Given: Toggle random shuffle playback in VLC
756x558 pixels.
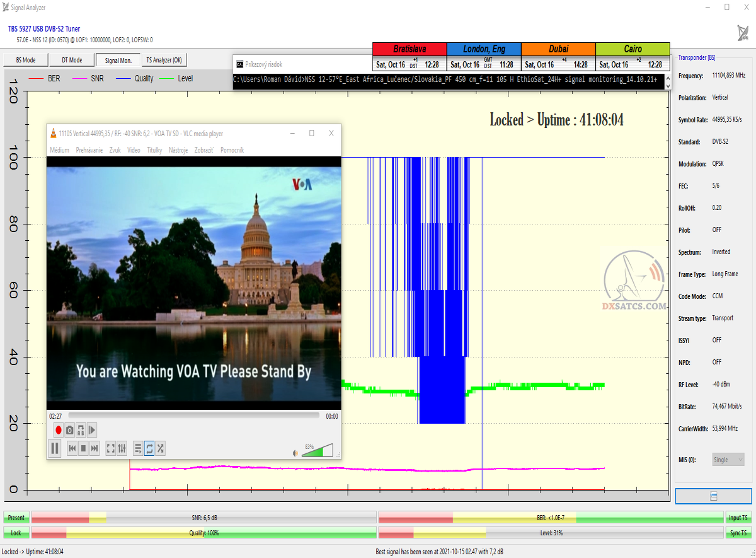Looking at the screenshot, I should click(161, 448).
